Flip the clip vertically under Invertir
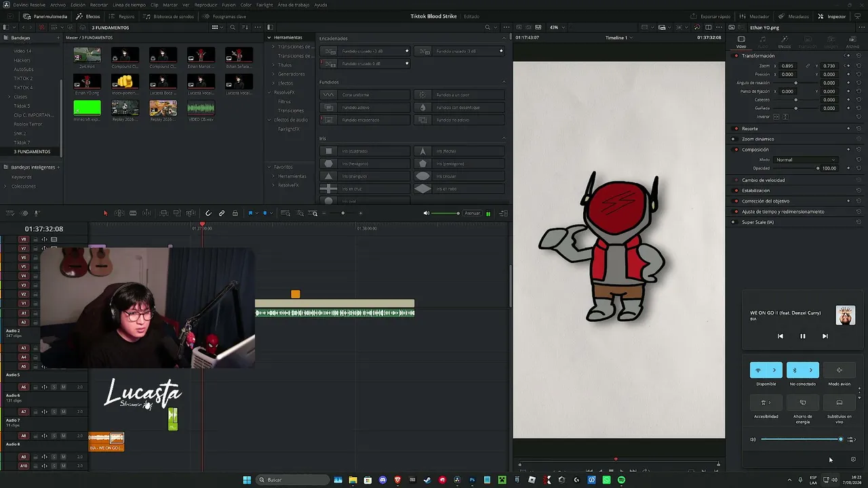The height and width of the screenshot is (488, 868). pyautogui.click(x=785, y=117)
